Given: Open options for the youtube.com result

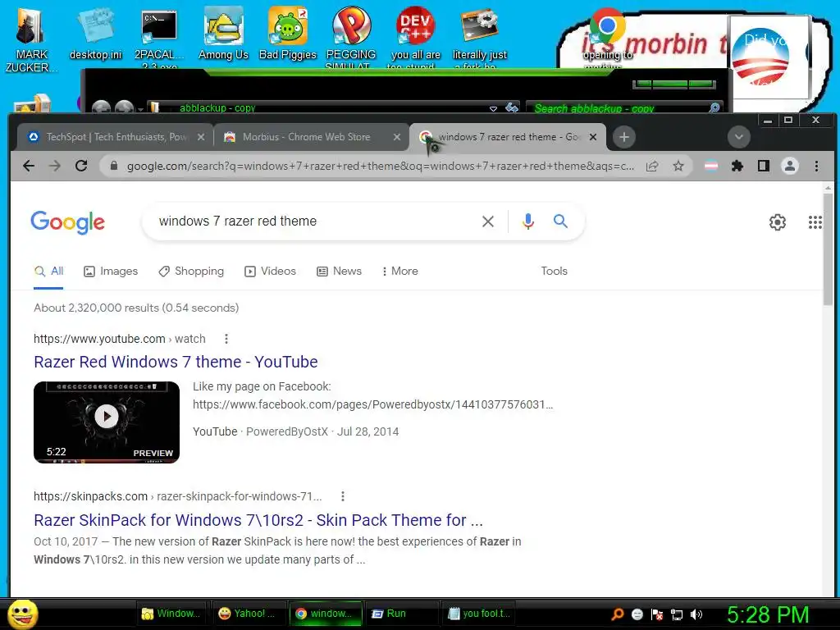Looking at the screenshot, I should (x=226, y=339).
